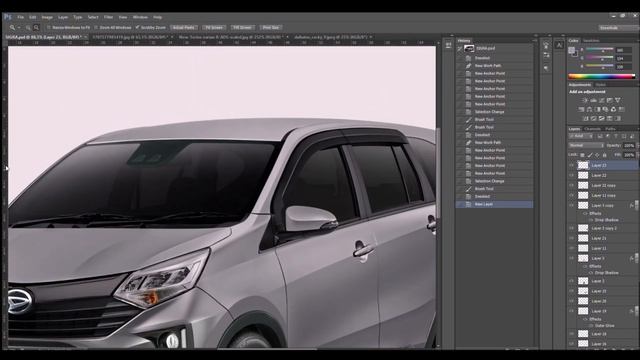Select the Zoom tool preset icon
This screenshot has height=360, width=640.
tap(12, 27)
